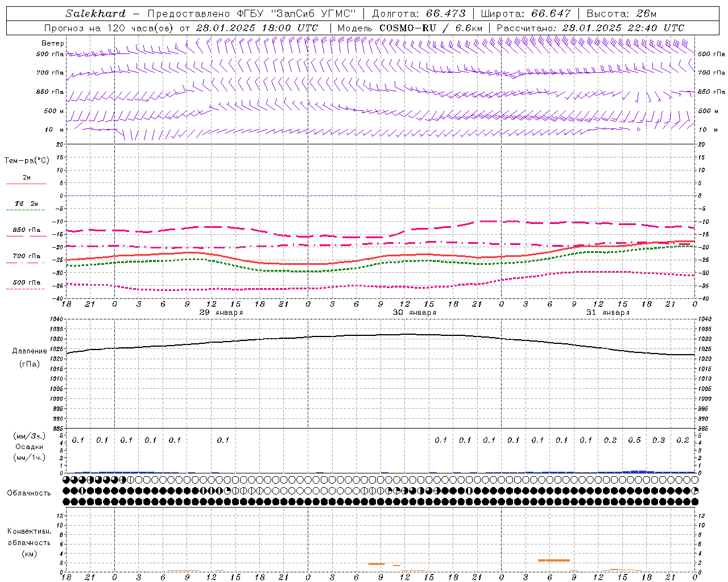
Task: Click the Рассчитано: 28.01.2025 22:40 UTC timestamp
Action: click(590, 28)
